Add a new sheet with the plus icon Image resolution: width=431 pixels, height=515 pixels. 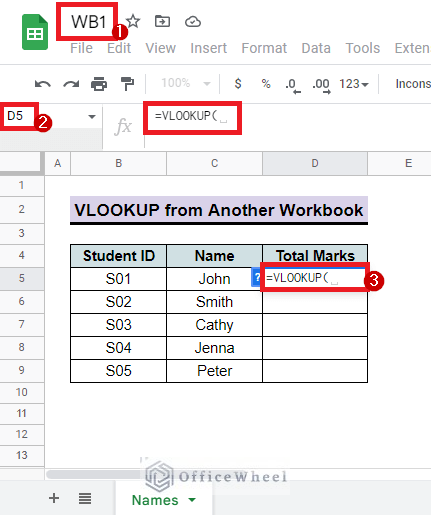click(54, 498)
